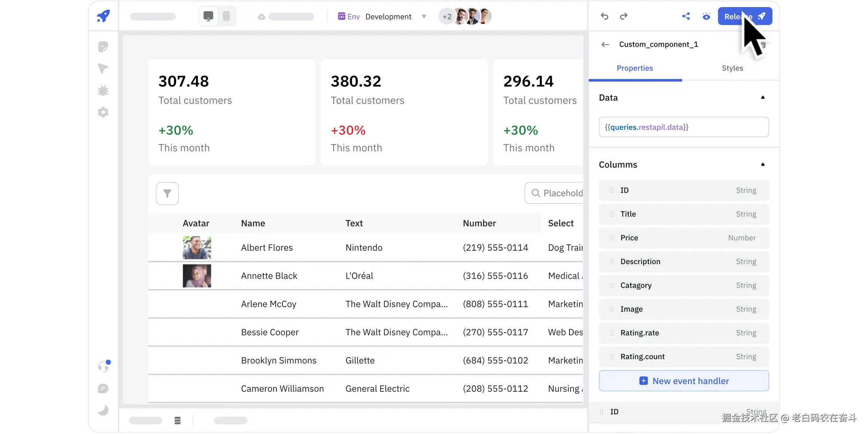868x434 pixels.
Task: Click the queries.restapil.data input field
Action: 684,127
